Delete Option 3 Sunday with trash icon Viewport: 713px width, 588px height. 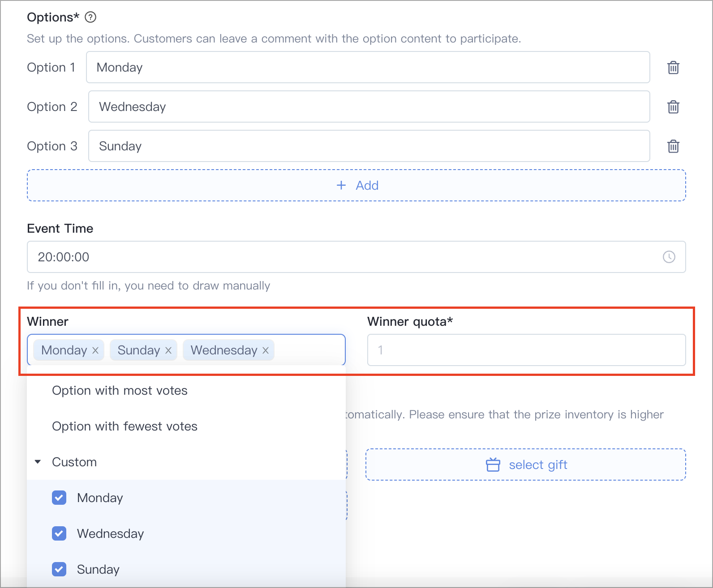pos(673,146)
